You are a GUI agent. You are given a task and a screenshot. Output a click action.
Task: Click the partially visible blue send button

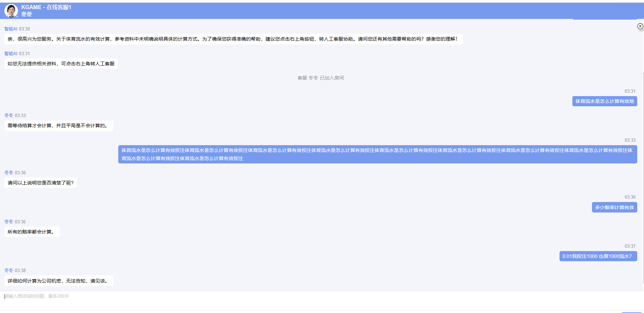[x=631, y=312]
